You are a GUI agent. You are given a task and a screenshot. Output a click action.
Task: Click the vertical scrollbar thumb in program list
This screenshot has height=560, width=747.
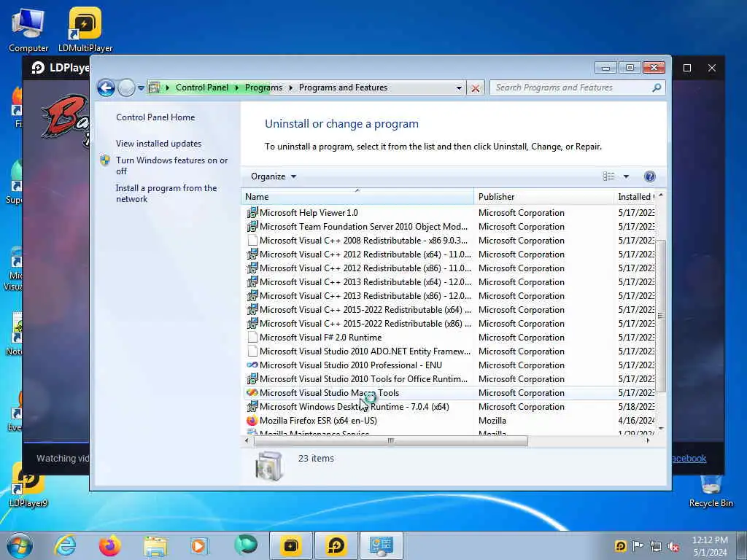tap(660, 315)
